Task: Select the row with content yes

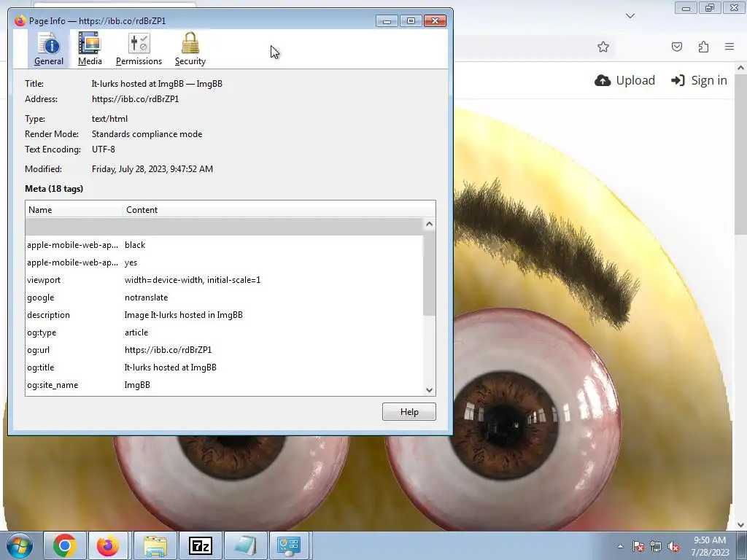Action: [x=225, y=262]
